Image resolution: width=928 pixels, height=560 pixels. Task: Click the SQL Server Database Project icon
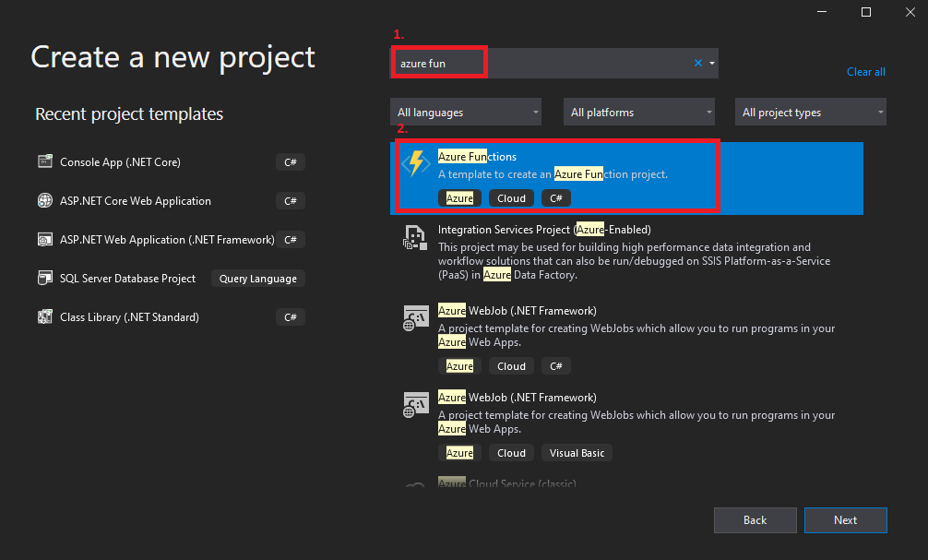pos(44,277)
